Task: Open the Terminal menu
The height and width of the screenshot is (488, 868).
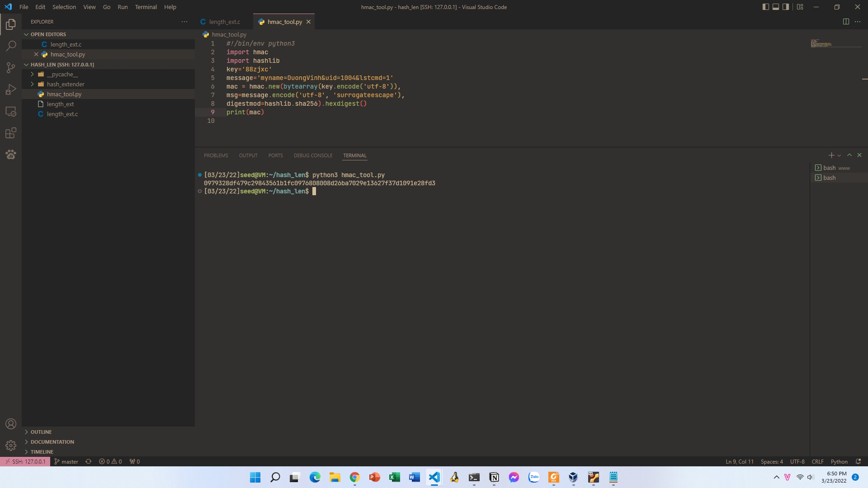Action: tap(146, 7)
